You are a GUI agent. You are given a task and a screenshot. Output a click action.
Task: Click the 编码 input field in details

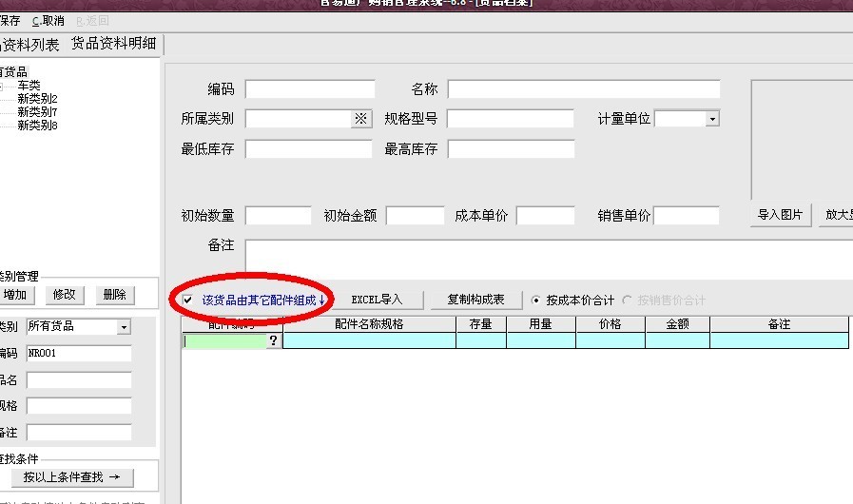pos(310,89)
